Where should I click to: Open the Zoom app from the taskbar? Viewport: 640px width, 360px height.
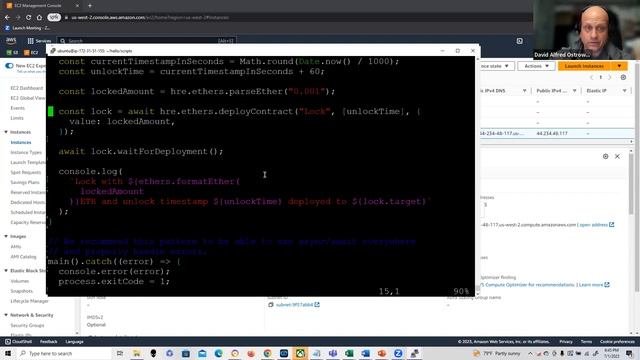pos(398,353)
